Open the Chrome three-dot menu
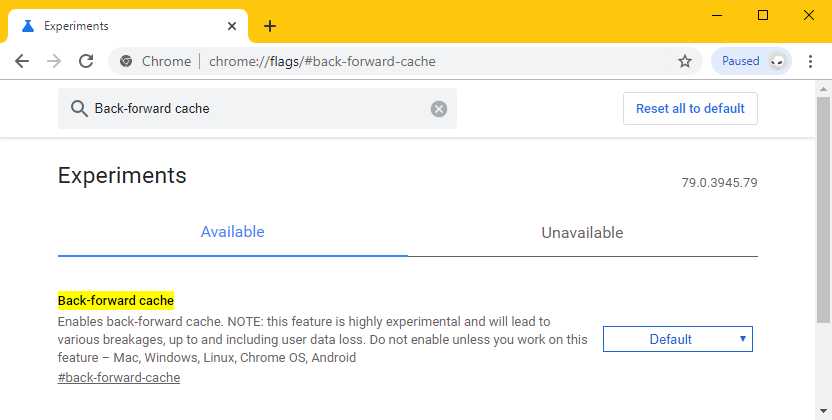The height and width of the screenshot is (420, 832). pyautogui.click(x=810, y=61)
